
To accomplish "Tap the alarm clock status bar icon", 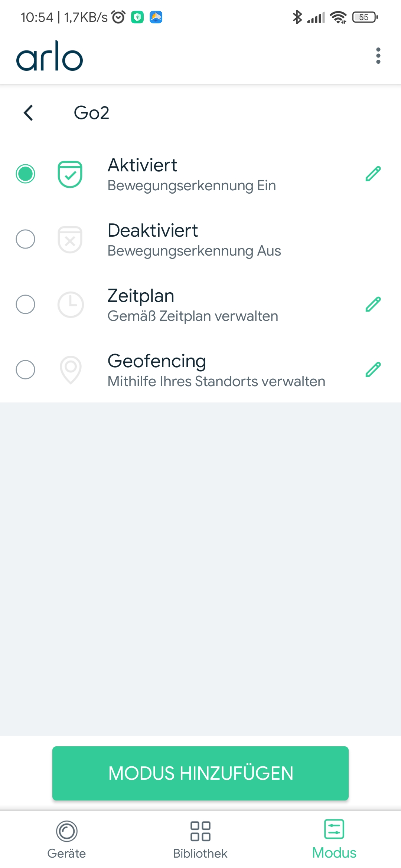I will 118,17.
